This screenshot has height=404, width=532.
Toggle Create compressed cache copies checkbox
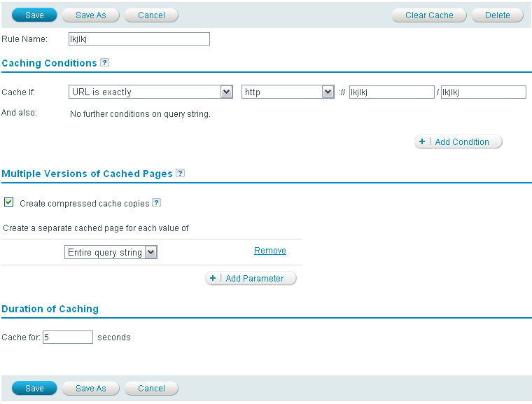click(9, 202)
